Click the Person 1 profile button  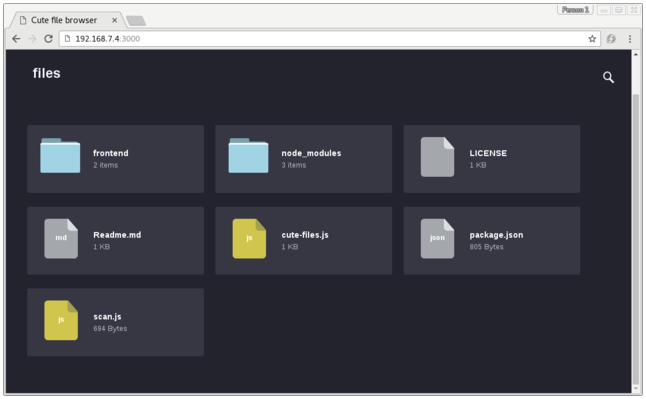[575, 10]
